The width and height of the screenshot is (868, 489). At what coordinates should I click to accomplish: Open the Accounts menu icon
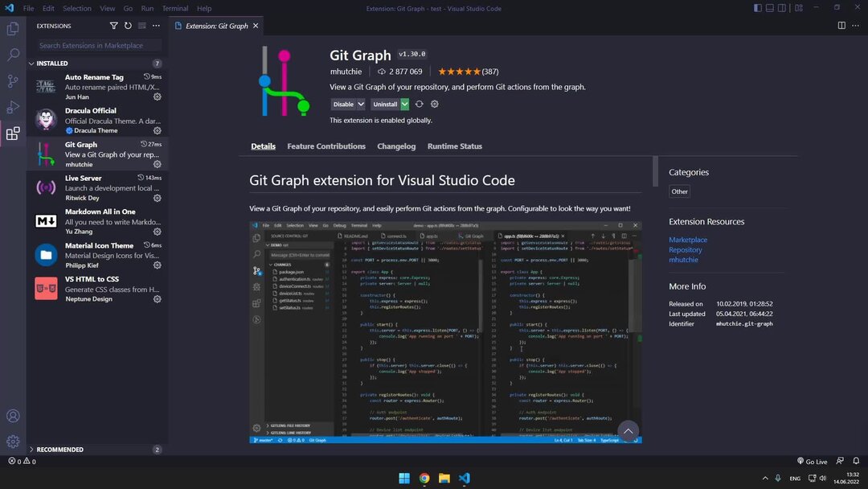[x=13, y=416]
